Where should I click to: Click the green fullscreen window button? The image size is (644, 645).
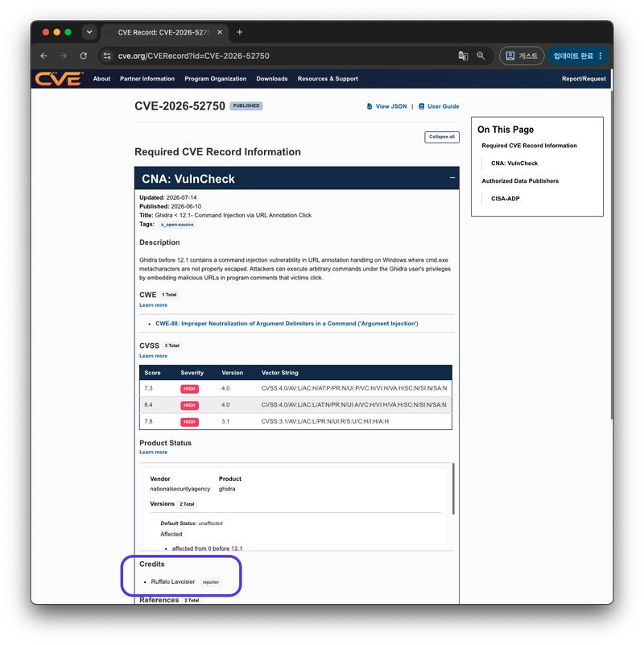(68, 32)
